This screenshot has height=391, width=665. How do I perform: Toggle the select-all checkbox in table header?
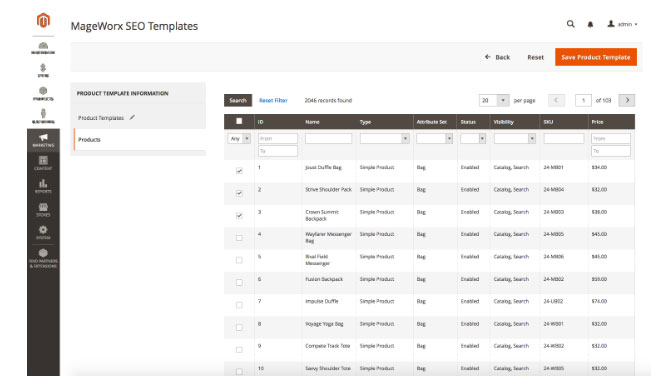(x=239, y=121)
